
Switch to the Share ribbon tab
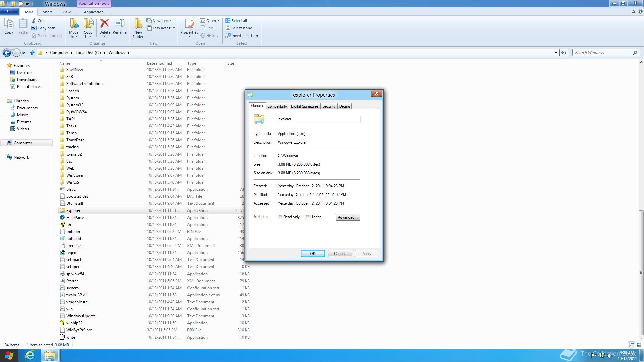[x=48, y=12]
